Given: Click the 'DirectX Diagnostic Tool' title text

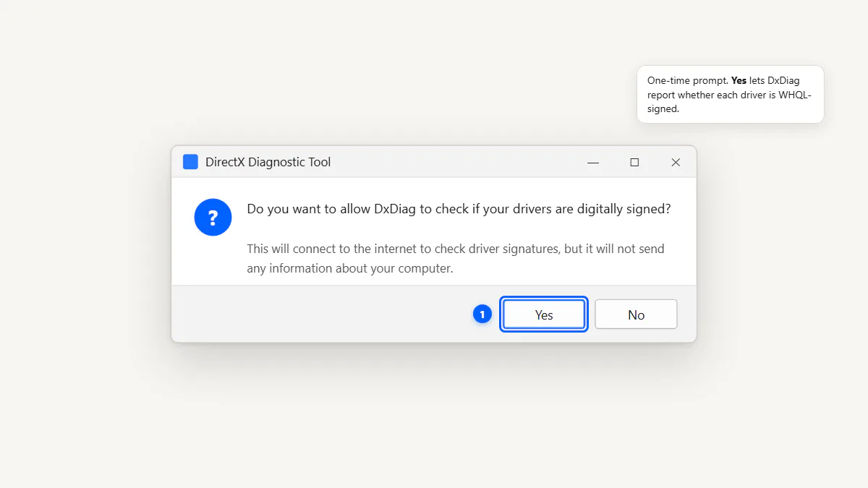Looking at the screenshot, I should 268,162.
